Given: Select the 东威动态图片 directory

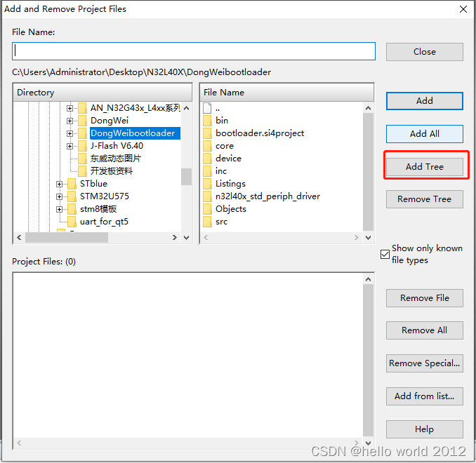Looking at the screenshot, I should (115, 159).
